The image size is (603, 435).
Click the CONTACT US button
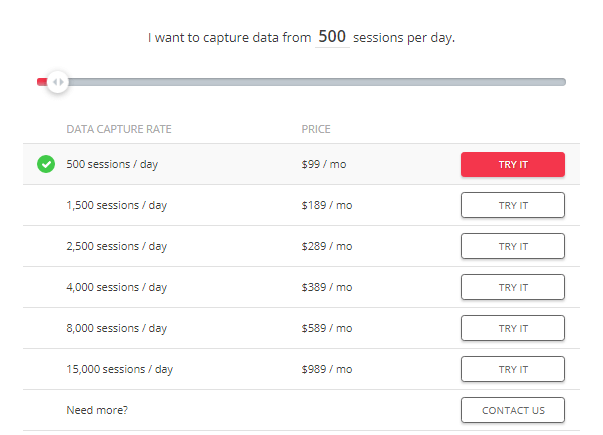pyautogui.click(x=513, y=410)
